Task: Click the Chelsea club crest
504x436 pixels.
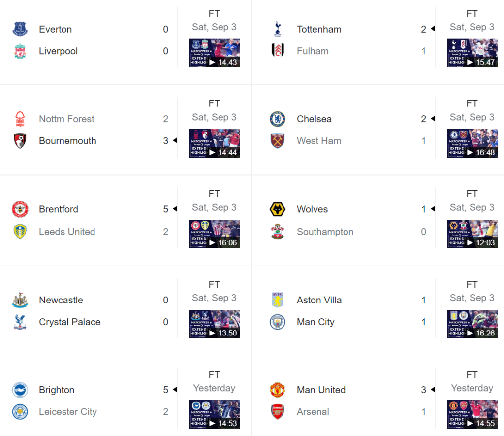Action: click(278, 119)
